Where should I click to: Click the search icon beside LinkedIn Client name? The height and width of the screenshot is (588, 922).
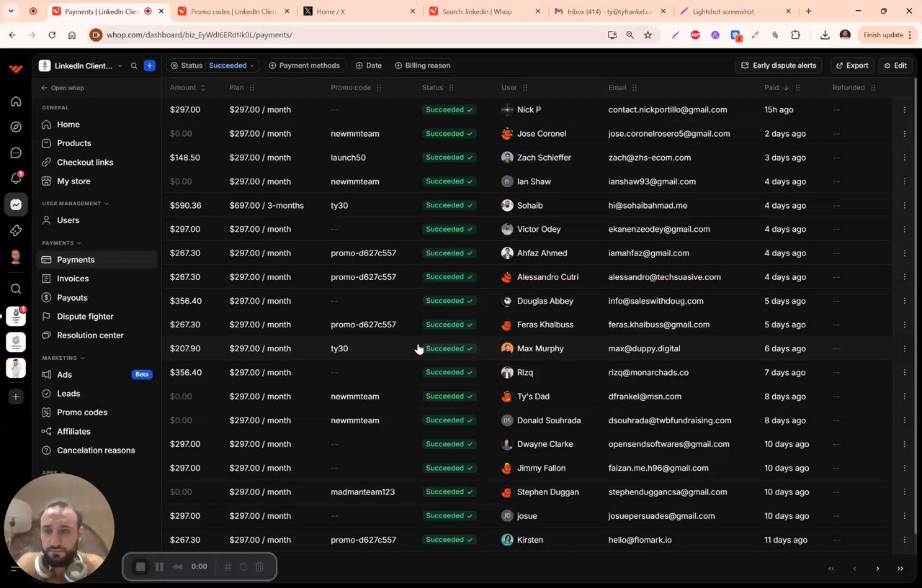(134, 65)
